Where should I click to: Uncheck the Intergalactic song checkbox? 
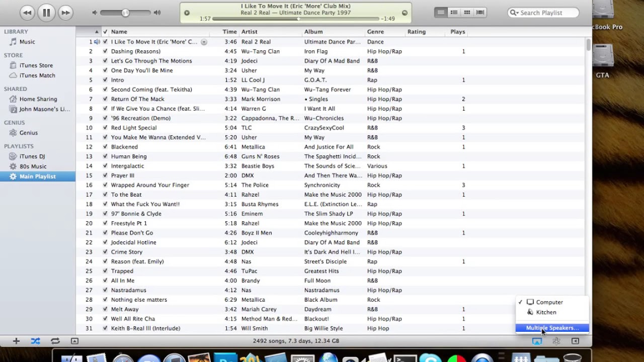[105, 166]
